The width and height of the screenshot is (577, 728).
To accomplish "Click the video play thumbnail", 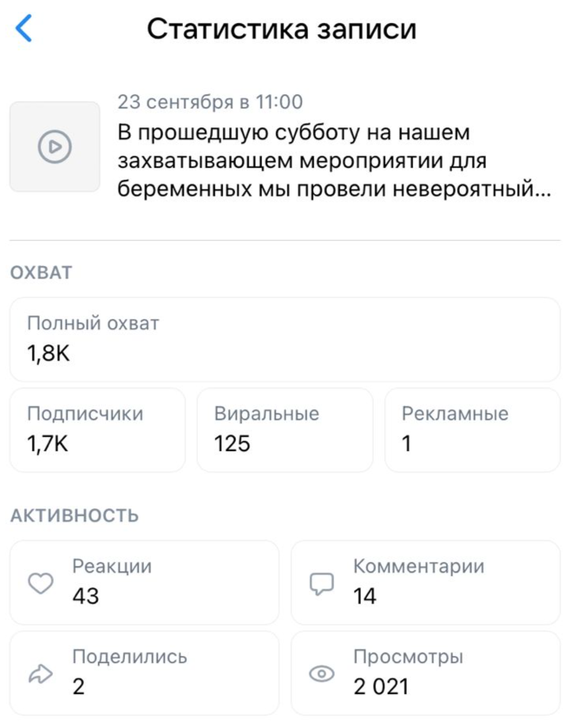I will (x=55, y=146).
